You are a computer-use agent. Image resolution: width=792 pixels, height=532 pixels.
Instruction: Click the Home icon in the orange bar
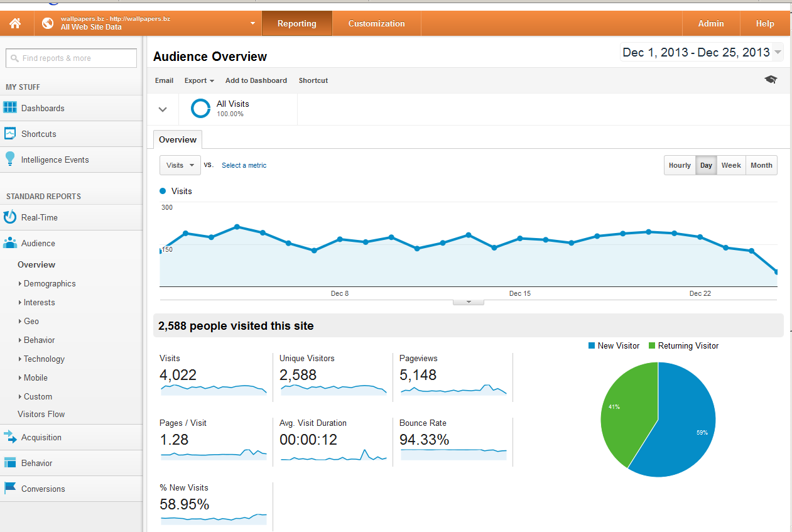click(x=15, y=23)
